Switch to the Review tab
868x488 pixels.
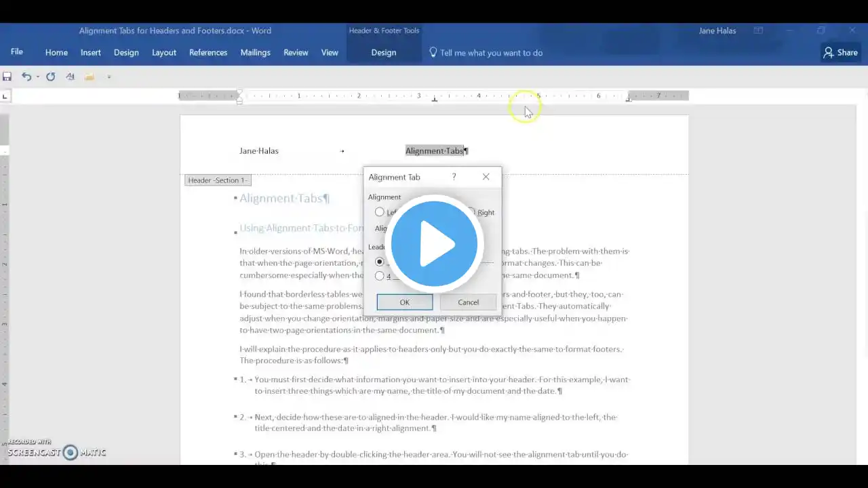point(296,52)
